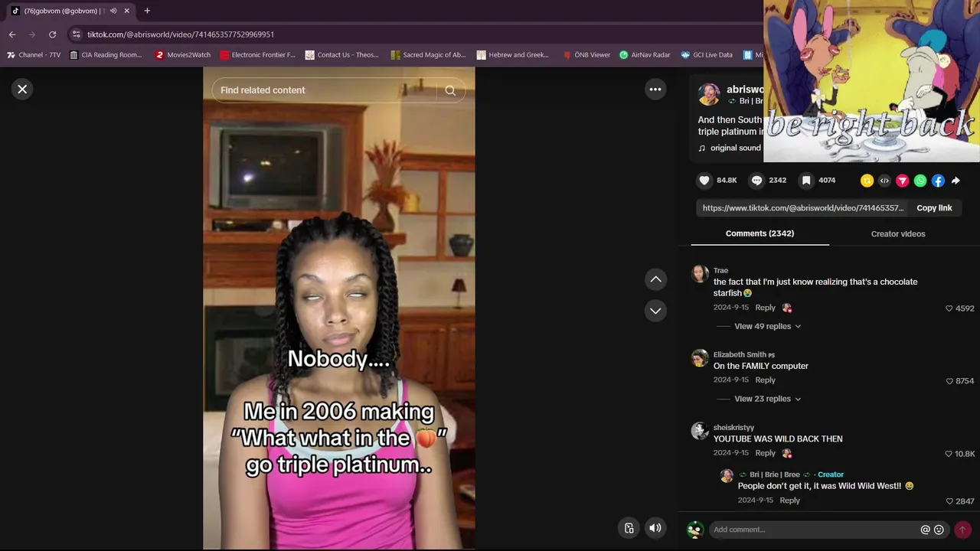Share to friends via red send icon
Screen dimensions: 980x551
point(903,181)
